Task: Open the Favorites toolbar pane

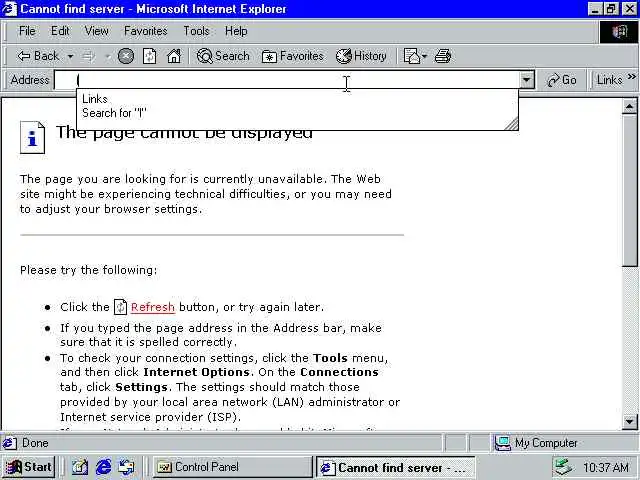Action: click(x=293, y=56)
